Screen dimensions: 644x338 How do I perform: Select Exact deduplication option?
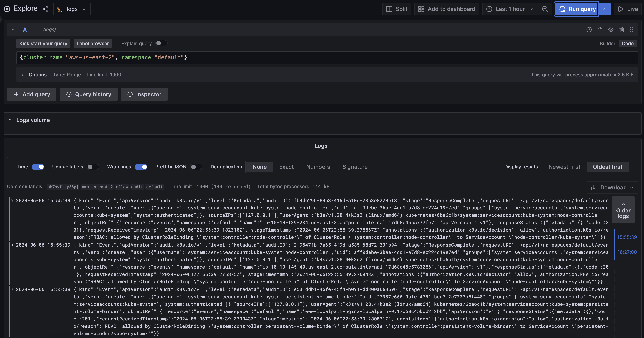click(286, 167)
